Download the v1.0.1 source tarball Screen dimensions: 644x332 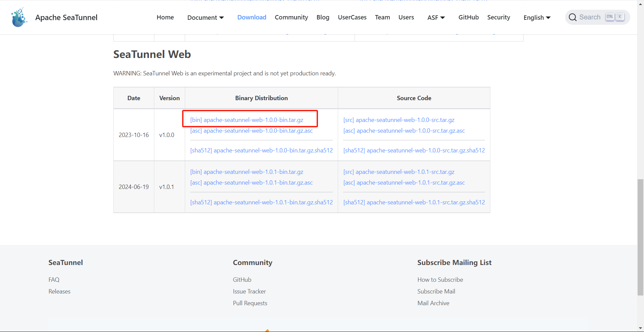point(399,172)
